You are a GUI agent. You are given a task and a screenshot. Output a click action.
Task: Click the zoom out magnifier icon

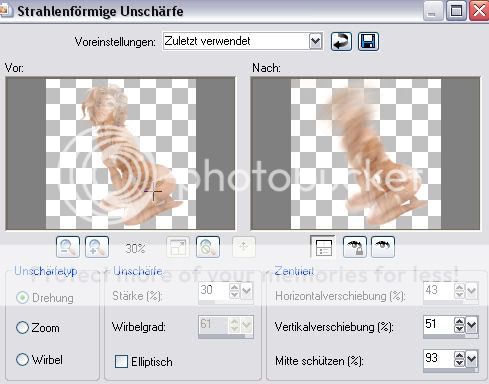(68, 247)
